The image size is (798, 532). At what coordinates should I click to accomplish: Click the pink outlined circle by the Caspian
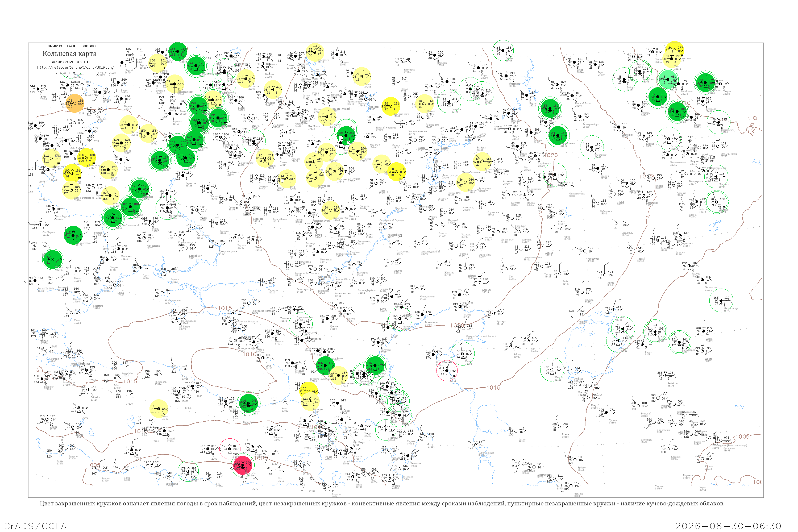pyautogui.click(x=447, y=371)
